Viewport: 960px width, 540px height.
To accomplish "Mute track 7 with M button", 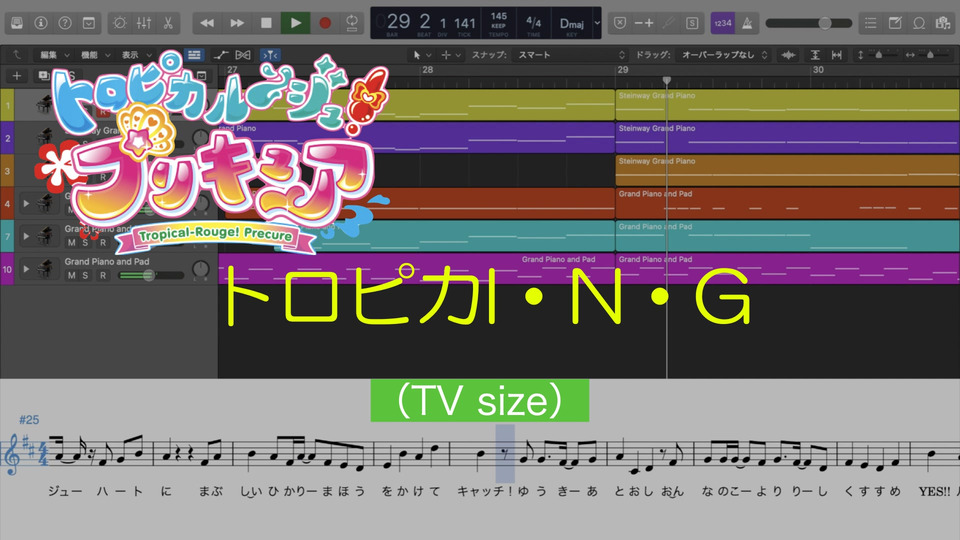I will pos(72,242).
